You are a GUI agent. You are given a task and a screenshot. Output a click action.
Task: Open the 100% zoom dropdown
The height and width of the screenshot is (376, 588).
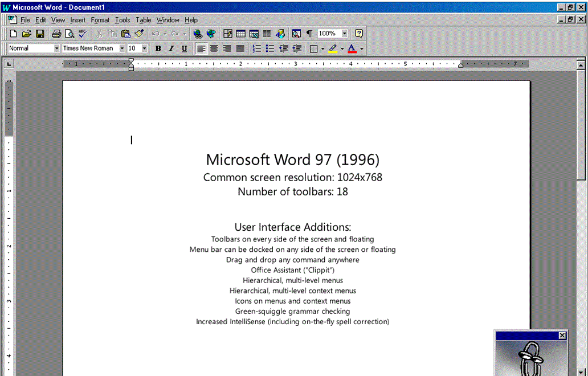point(345,34)
